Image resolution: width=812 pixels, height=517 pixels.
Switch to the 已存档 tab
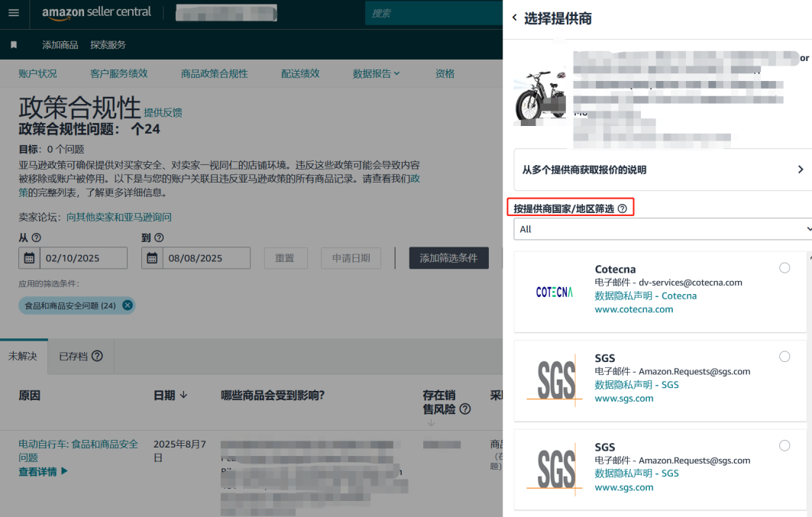point(73,356)
